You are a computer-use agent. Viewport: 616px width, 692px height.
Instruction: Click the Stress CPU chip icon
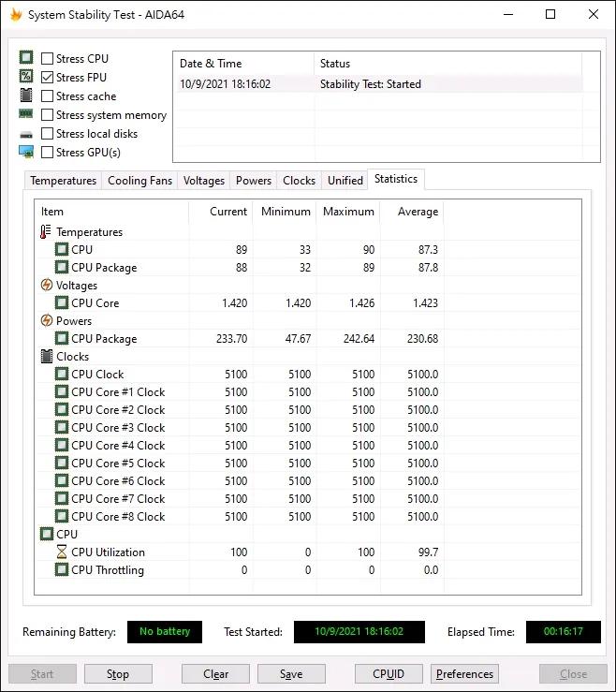pos(26,57)
